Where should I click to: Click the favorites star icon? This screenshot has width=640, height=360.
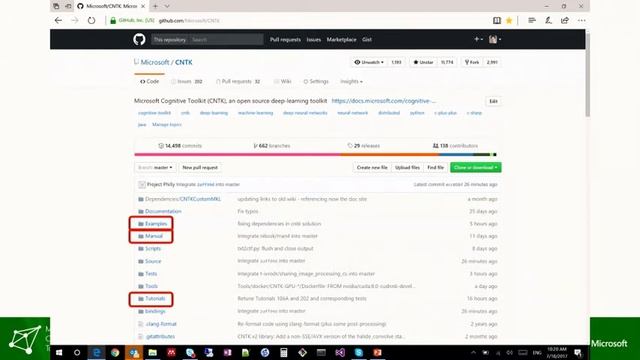[x=509, y=20]
